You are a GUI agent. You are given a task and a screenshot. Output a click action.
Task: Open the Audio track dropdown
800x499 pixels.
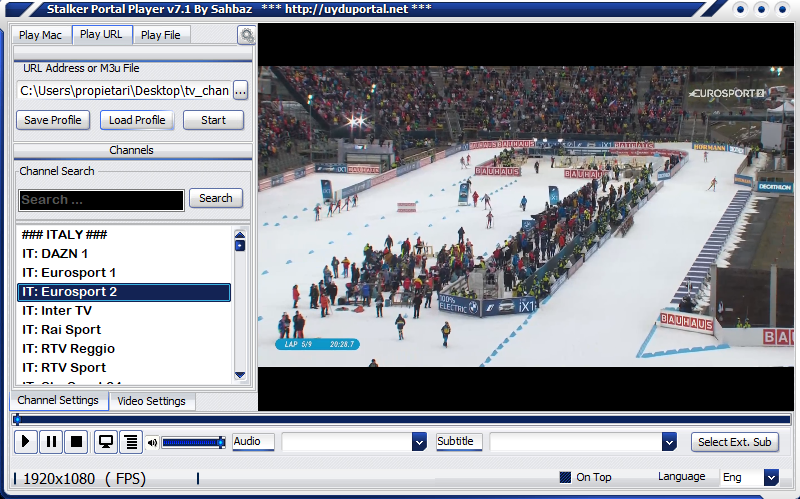coord(419,442)
